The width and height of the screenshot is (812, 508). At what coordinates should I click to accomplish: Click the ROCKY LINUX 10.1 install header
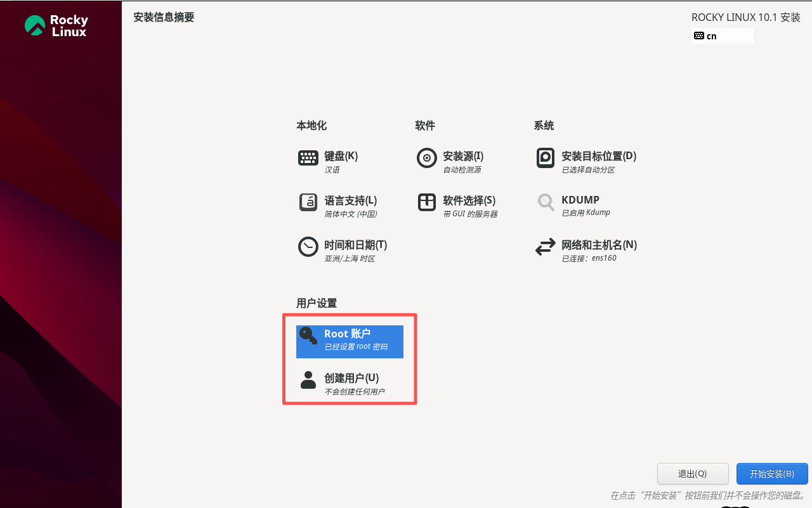[x=745, y=17]
